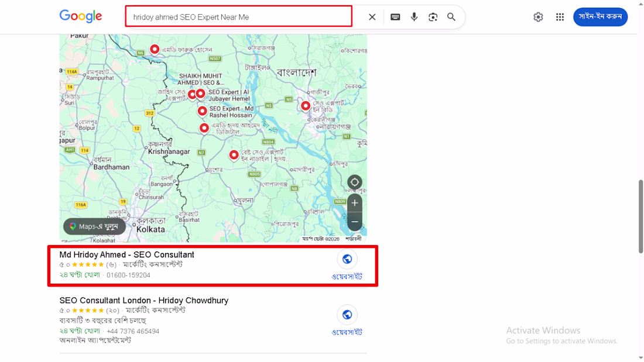644x362 pixels.
Task: Click website globe icon for Hridoy Chowdhury
Action: pos(347,315)
